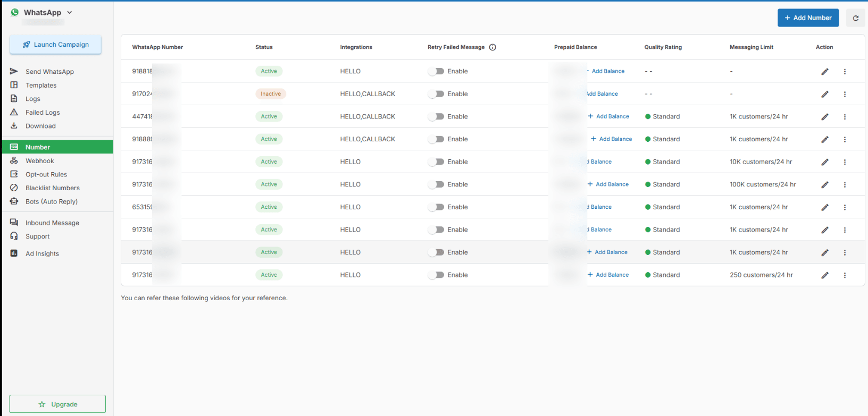Screen dimensions: 868x416
Task: Click the WhatsApp Number column header
Action: tap(157, 47)
